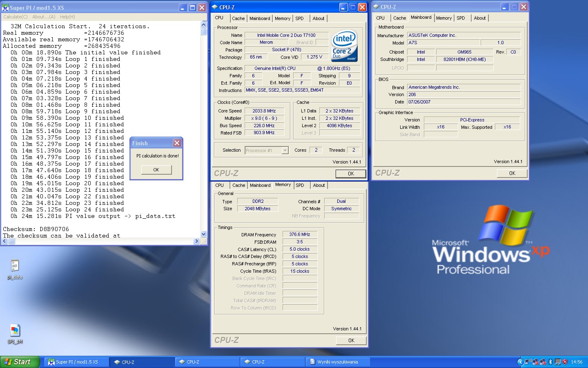Open the Calculate(C) menu in Super PI

(x=16, y=17)
